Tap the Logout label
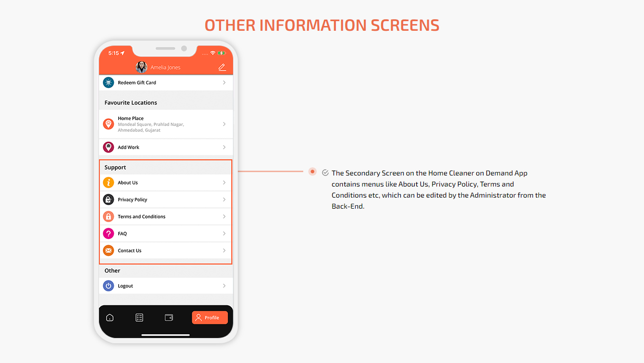 (x=125, y=286)
